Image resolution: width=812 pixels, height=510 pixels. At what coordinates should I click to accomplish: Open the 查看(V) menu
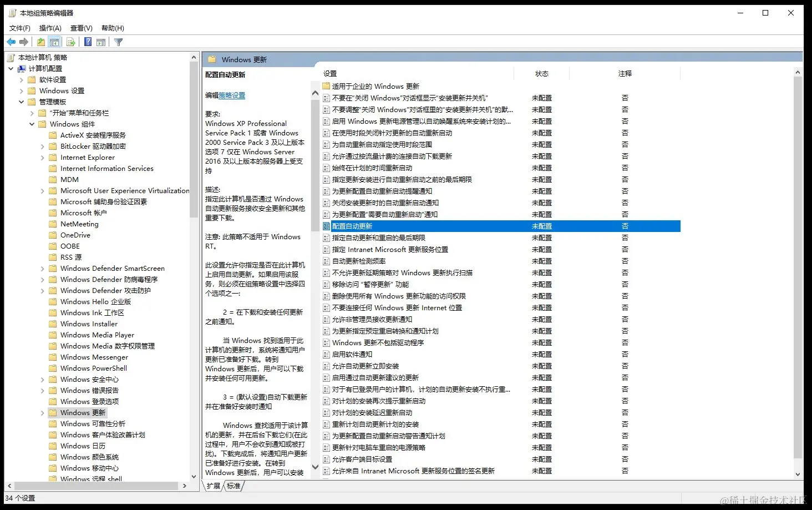82,28
